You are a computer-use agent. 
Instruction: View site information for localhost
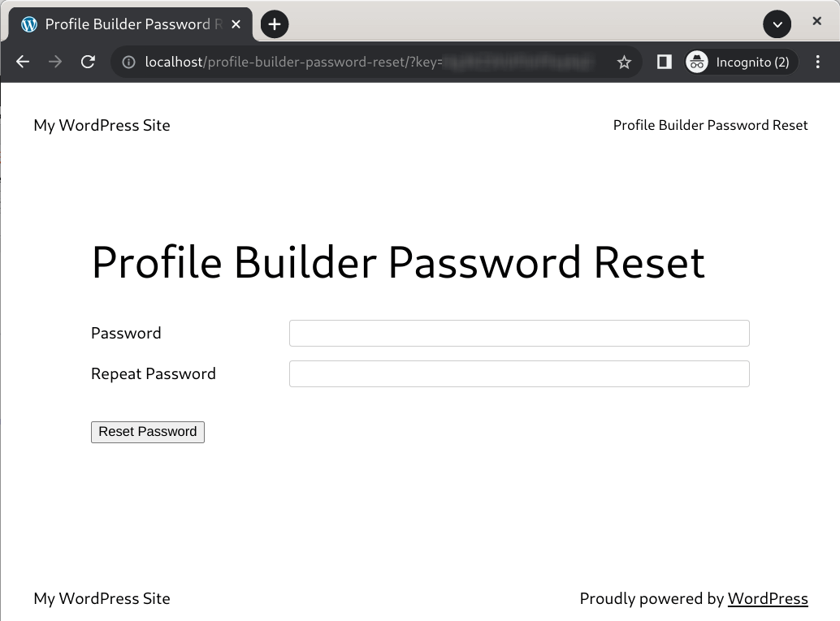[x=128, y=63]
